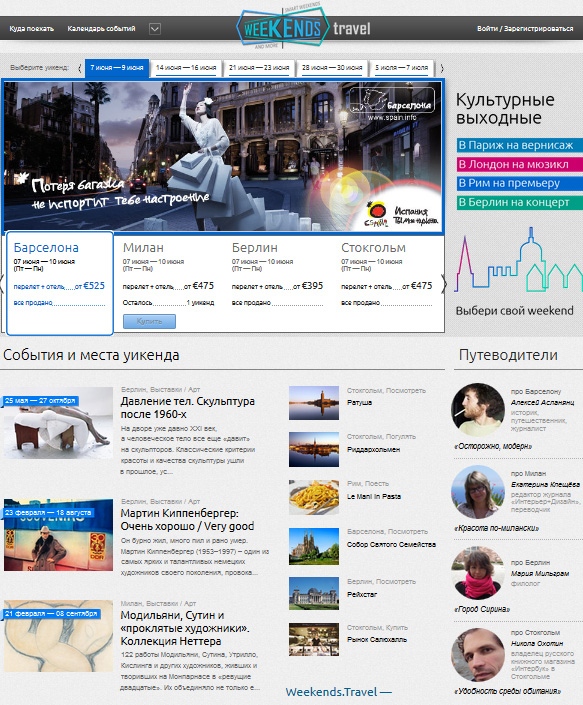Click Никола Охотин guide avatar
Image resolution: width=583 pixels, height=705 pixels.
click(x=478, y=655)
